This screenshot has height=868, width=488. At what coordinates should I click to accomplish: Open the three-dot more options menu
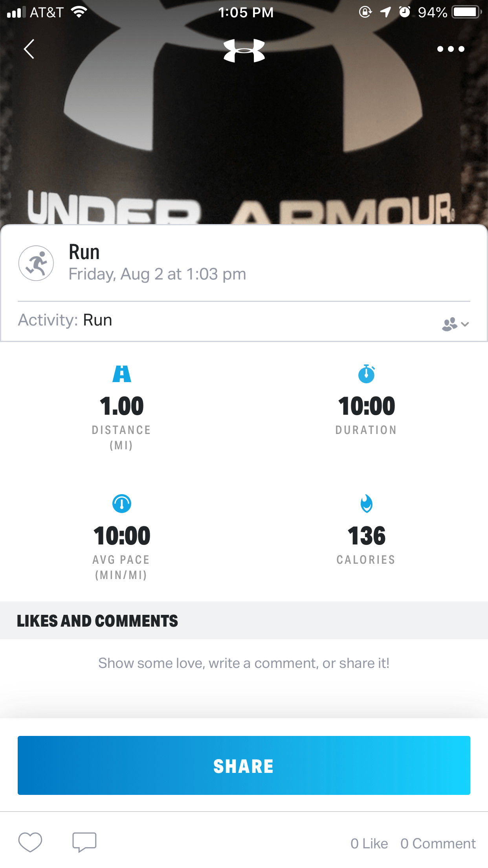[450, 49]
